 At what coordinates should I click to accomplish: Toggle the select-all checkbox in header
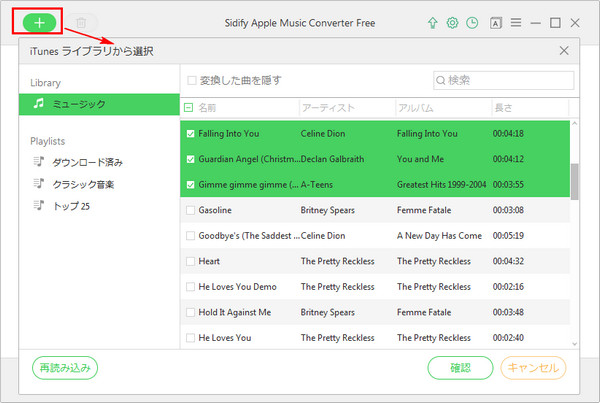pos(189,107)
